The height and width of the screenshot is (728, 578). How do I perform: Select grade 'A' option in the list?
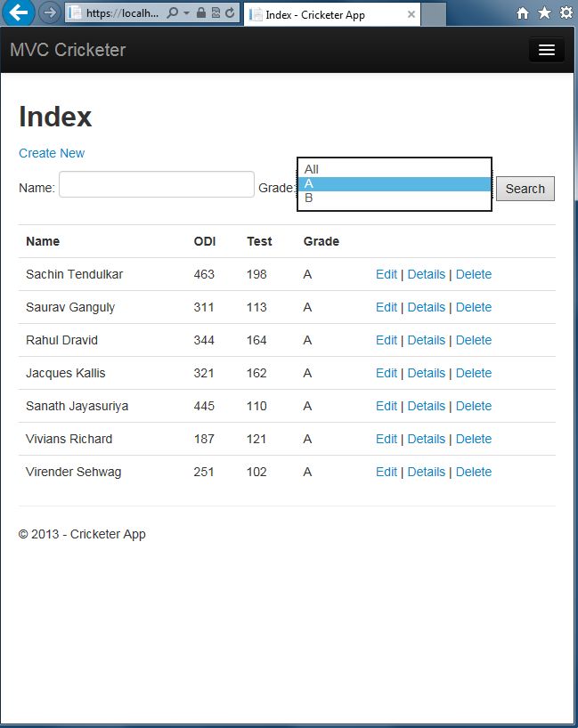393,183
